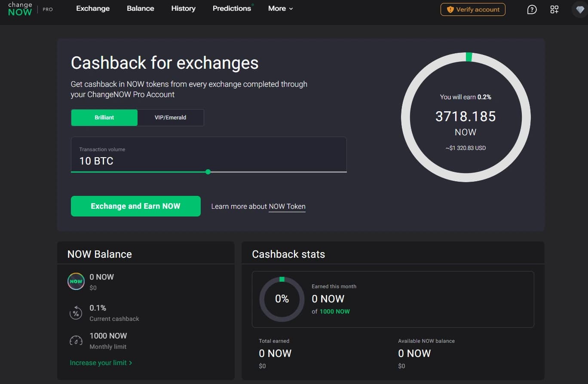Click the '0.1%' current cashback value

tap(98, 308)
